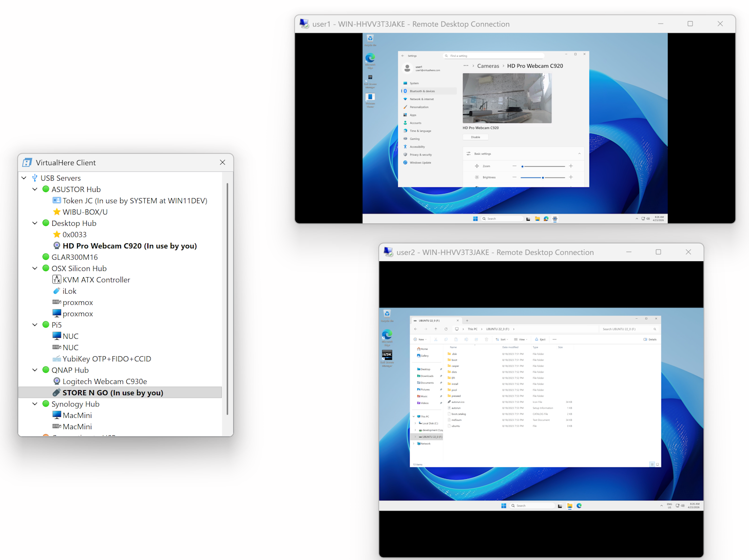Click the Logitech Webcam C930e icon

pyautogui.click(x=57, y=381)
